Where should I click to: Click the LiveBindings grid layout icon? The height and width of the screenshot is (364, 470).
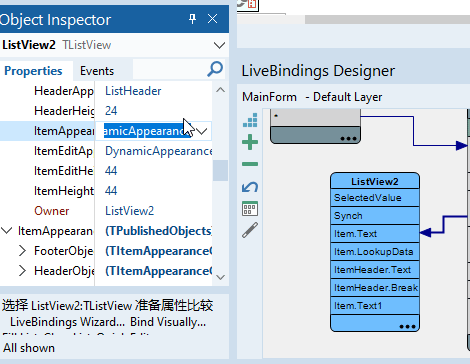coord(250,209)
